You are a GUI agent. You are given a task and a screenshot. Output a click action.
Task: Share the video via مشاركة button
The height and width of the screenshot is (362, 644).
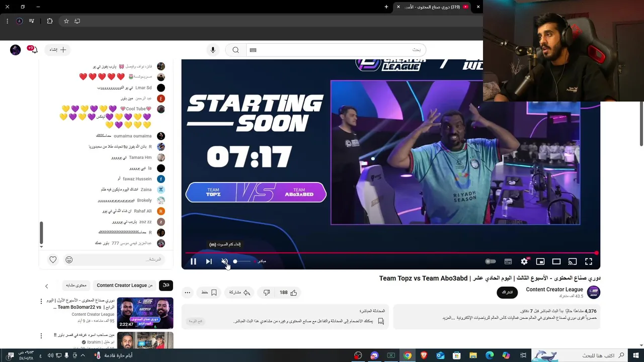click(239, 293)
